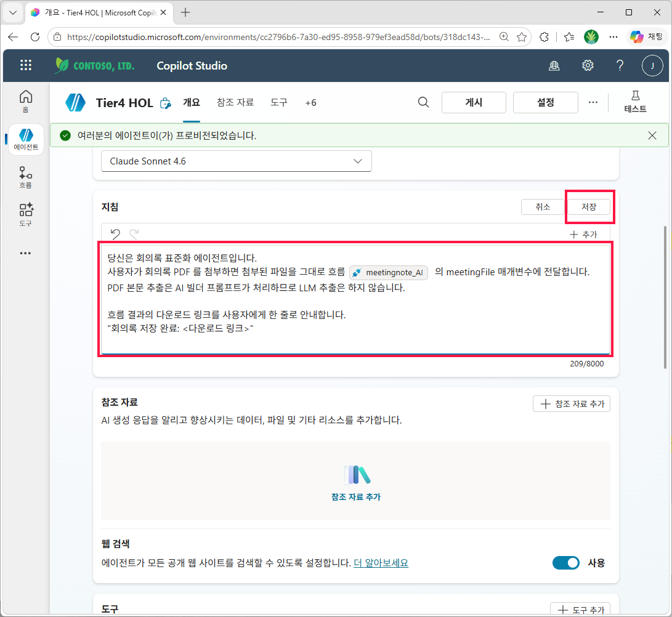The width and height of the screenshot is (672, 617).
Task: Open the +6 more tabs menu
Action: (310, 103)
